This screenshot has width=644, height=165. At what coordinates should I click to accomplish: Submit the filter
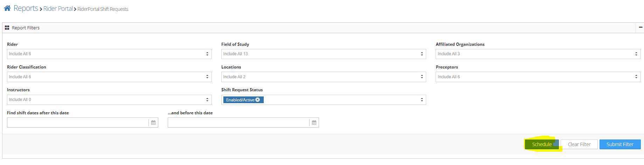pyautogui.click(x=620, y=144)
